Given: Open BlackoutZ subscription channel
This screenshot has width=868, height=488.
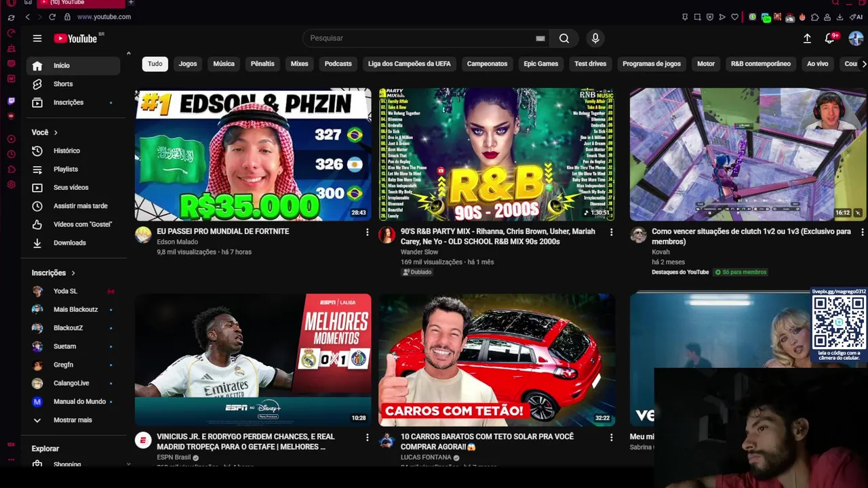Looking at the screenshot, I should coord(73,328).
